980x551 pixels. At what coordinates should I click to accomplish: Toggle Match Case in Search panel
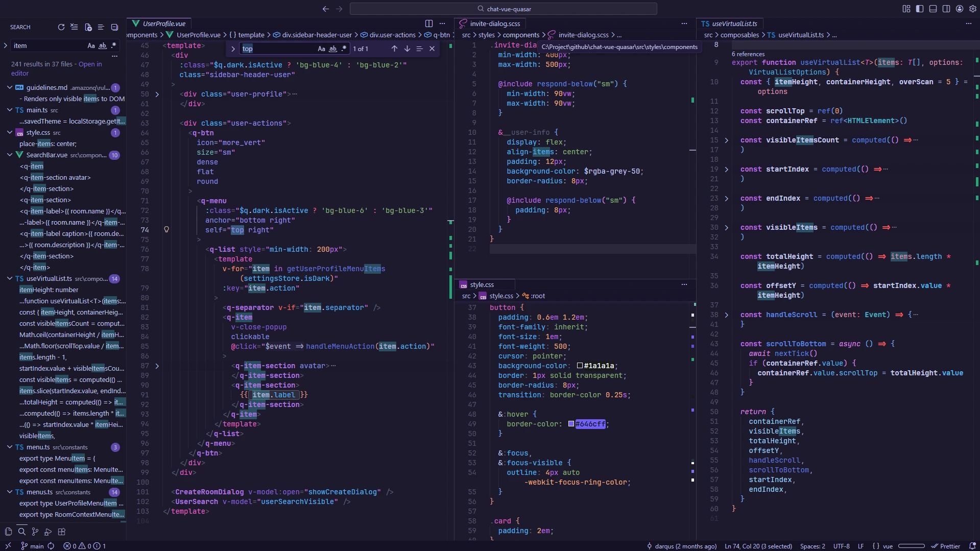[x=91, y=45]
